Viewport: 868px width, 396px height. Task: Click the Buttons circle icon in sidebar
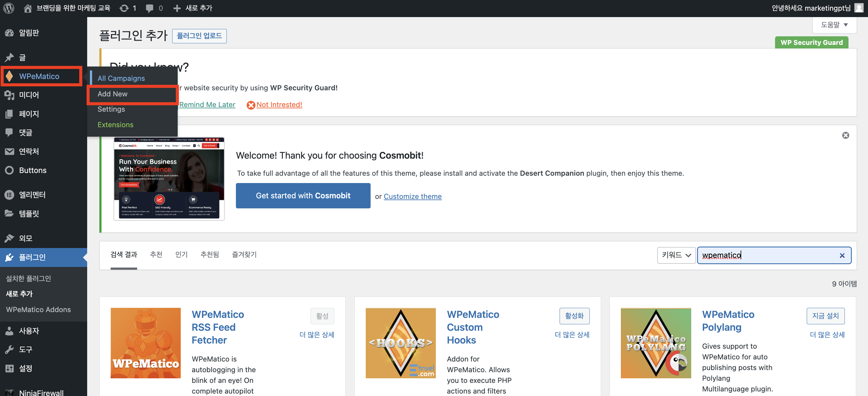[9, 170]
